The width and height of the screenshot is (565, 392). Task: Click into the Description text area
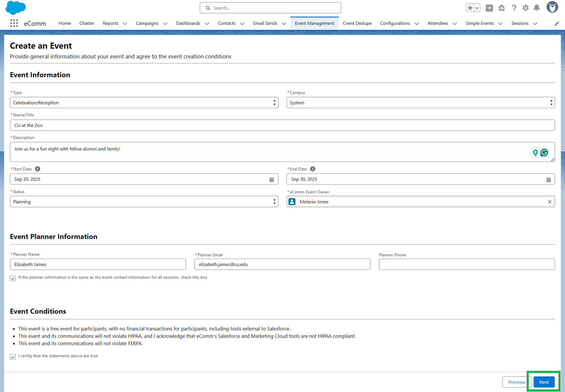(x=282, y=152)
